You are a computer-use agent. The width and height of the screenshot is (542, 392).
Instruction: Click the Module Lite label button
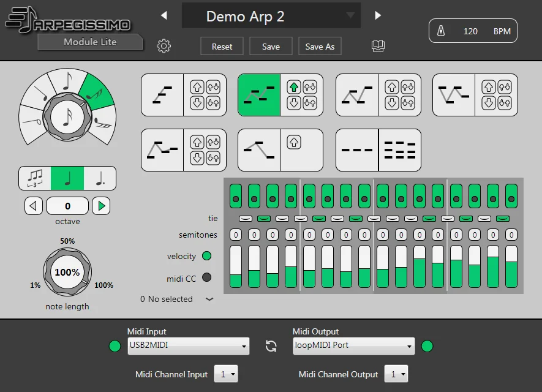click(90, 42)
